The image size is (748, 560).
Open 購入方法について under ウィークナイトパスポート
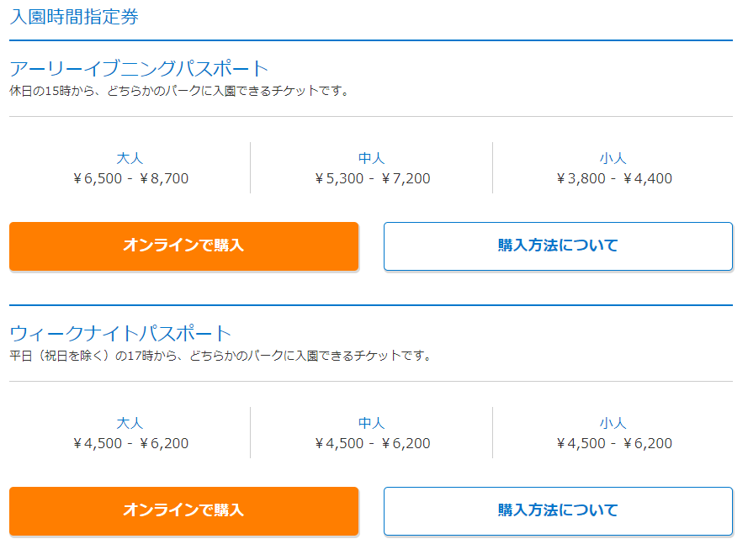point(558,511)
